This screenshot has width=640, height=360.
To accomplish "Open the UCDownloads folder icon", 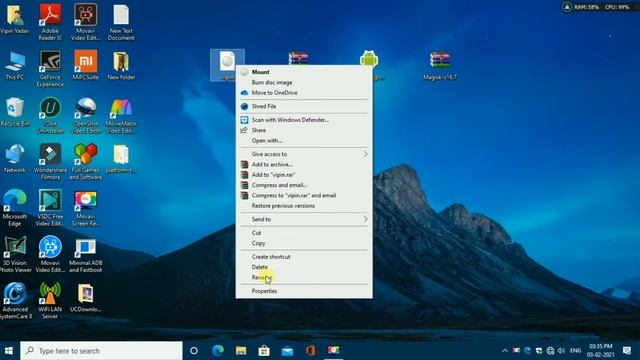I will pyautogui.click(x=86, y=298).
